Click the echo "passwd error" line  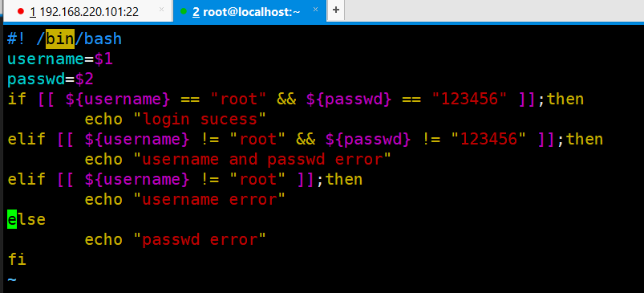coord(176,239)
